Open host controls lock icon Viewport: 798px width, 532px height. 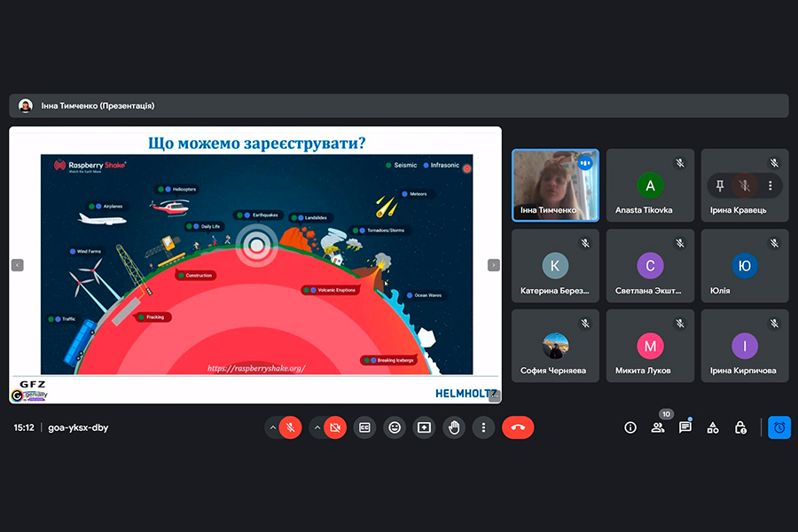(740, 427)
